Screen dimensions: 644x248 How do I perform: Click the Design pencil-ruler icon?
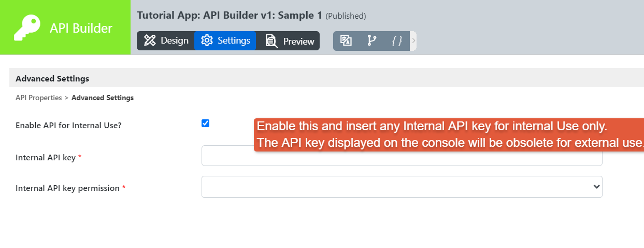pos(150,40)
